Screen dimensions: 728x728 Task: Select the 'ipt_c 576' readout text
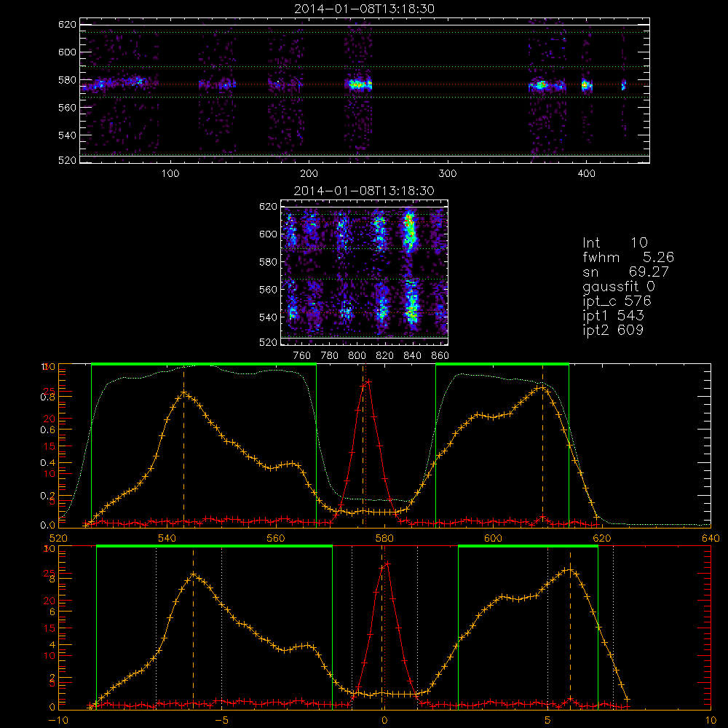coord(617,301)
